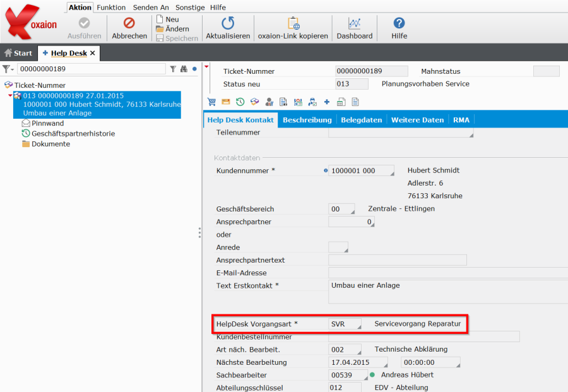Click the Kundenbestellnummer input field
The height and width of the screenshot is (392, 568).
(424, 336)
